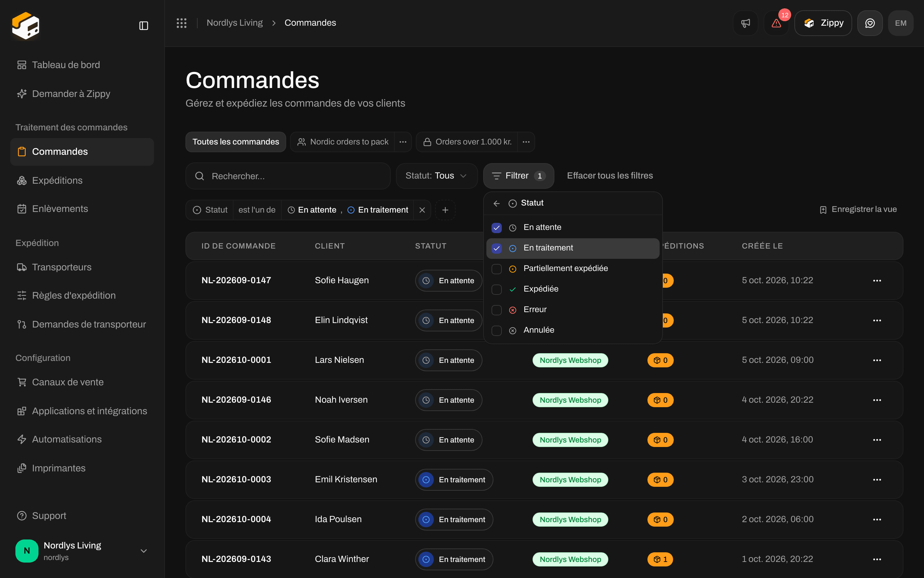Image resolution: width=924 pixels, height=578 pixels.
Task: Toggle the Filtrer menu button
Action: [518, 176]
